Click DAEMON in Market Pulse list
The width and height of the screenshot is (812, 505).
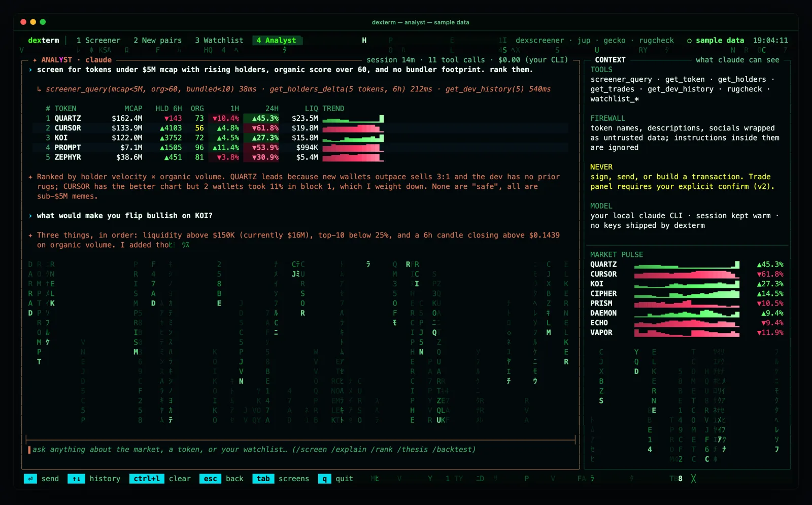[x=603, y=313]
